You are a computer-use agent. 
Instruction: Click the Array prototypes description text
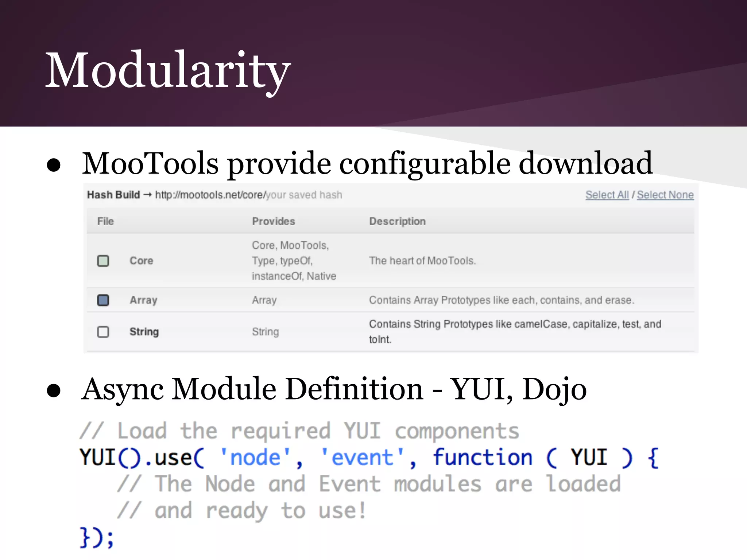pos(502,300)
